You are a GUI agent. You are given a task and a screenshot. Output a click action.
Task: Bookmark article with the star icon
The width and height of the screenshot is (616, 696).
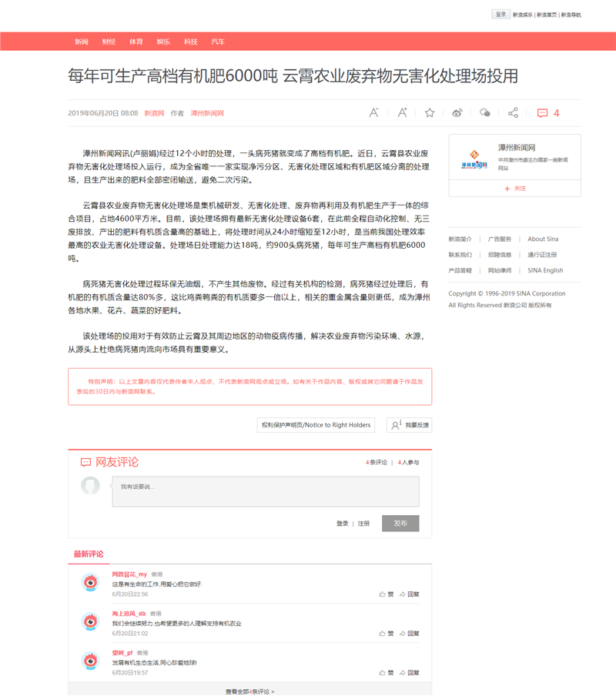coord(430,113)
